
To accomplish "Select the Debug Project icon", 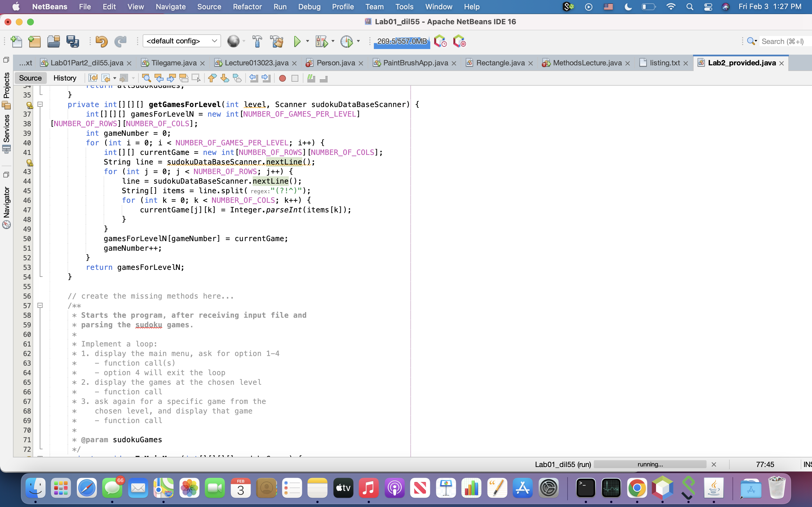I will click(321, 41).
